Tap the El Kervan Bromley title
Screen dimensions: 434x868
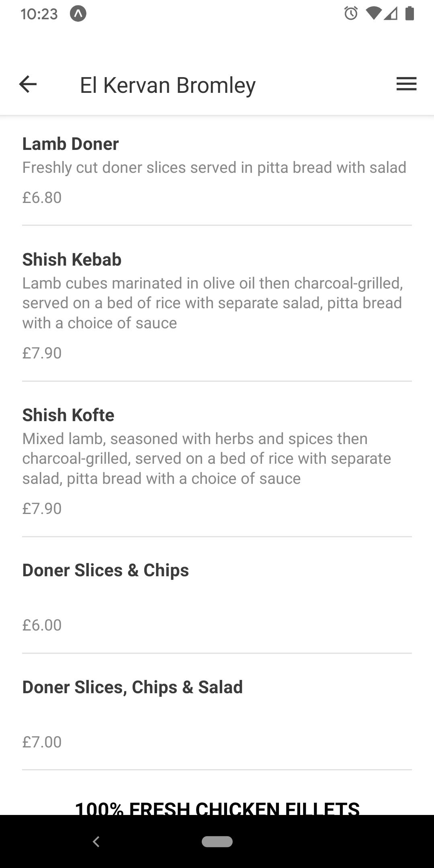point(168,85)
